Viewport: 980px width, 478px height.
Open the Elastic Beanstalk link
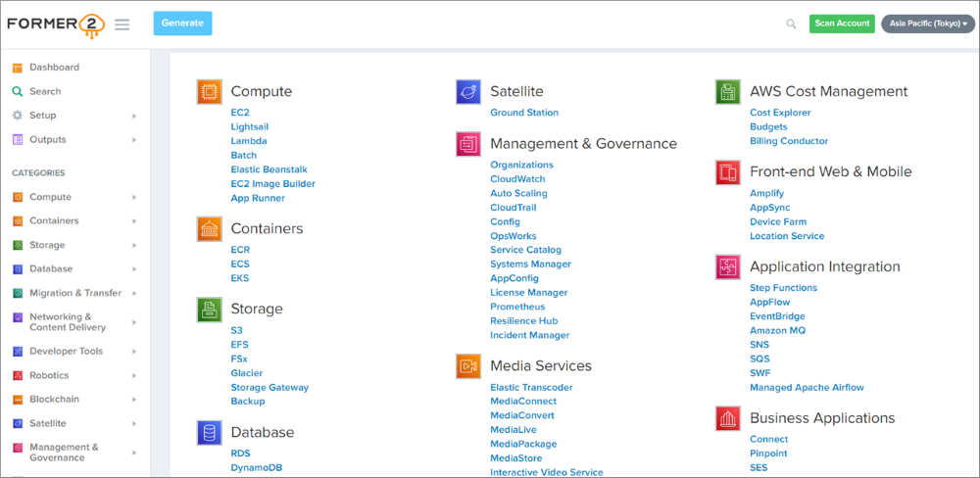[269, 169]
